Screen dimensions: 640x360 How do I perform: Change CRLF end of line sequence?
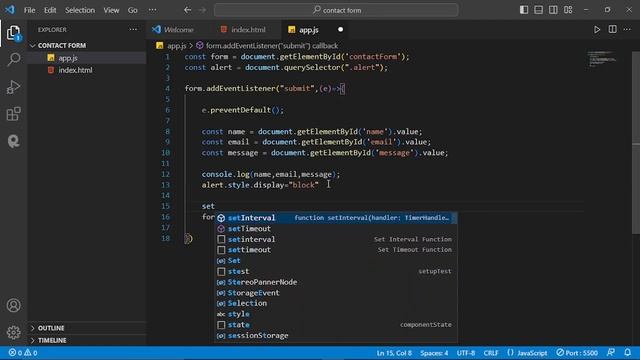pos(491,353)
